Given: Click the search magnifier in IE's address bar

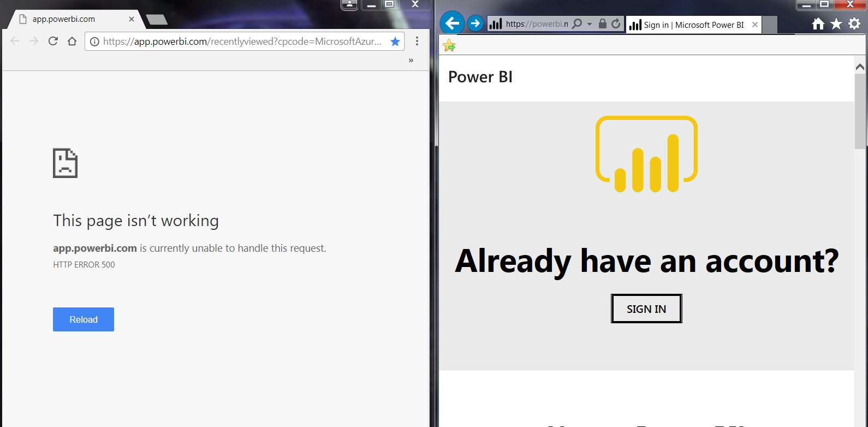Looking at the screenshot, I should 576,24.
